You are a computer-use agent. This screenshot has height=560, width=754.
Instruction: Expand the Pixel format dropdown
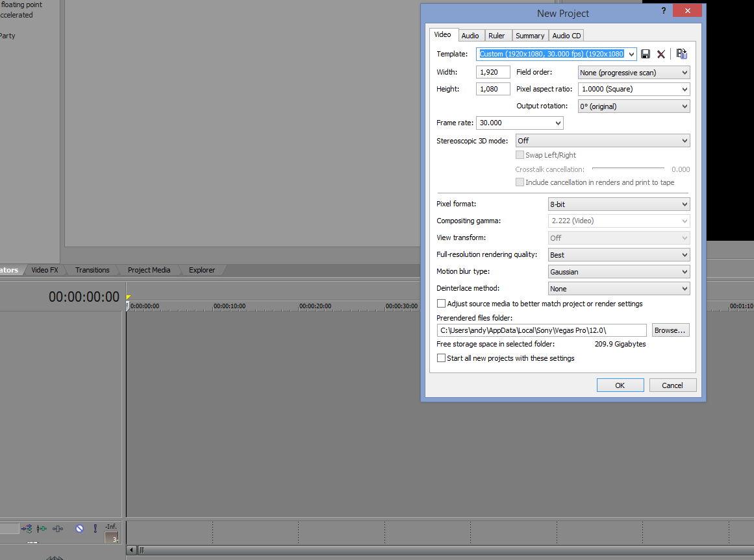tap(618, 204)
